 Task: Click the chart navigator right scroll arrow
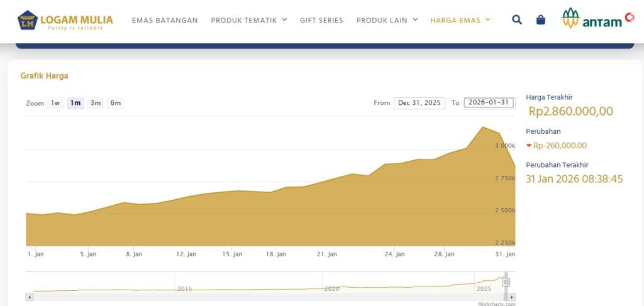512,297
